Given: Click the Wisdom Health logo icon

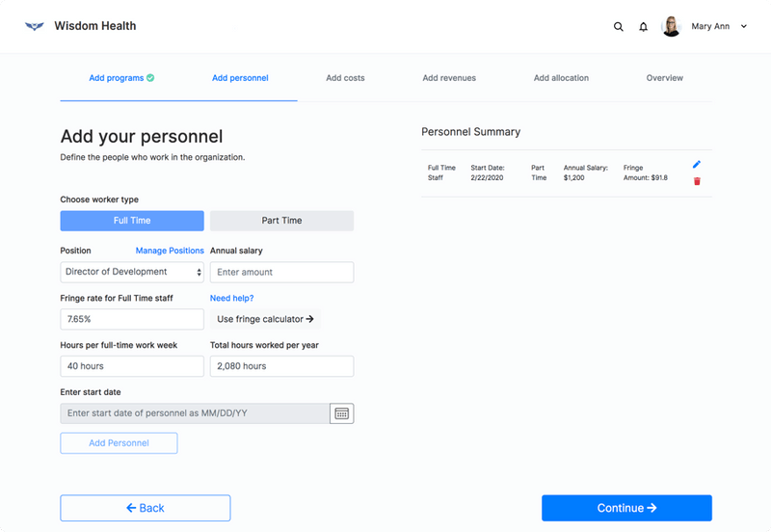Looking at the screenshot, I should 35,26.
